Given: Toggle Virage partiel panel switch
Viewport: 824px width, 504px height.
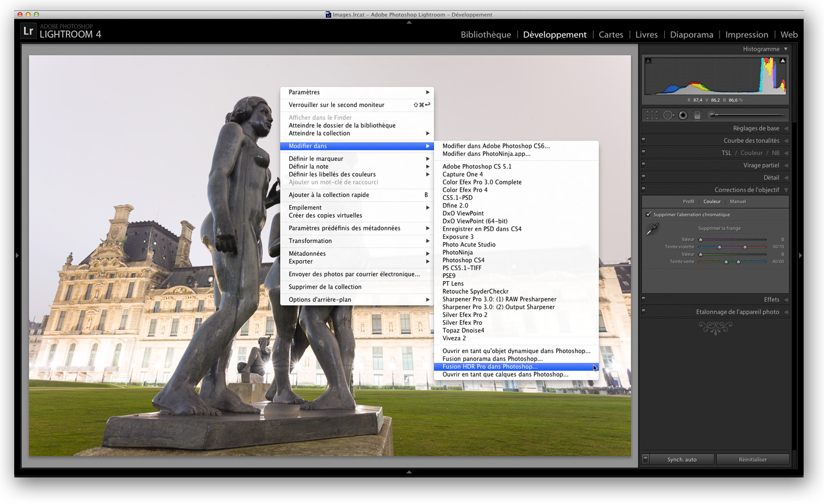Looking at the screenshot, I should click(644, 165).
